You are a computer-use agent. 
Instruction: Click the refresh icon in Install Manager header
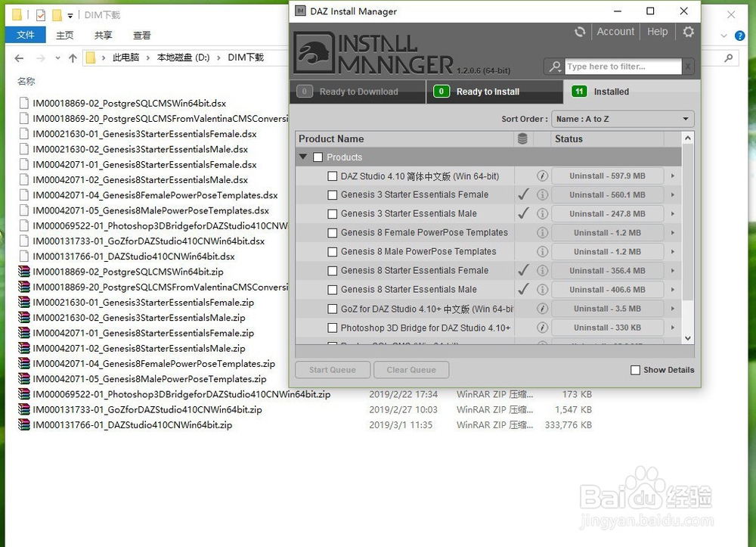click(580, 32)
